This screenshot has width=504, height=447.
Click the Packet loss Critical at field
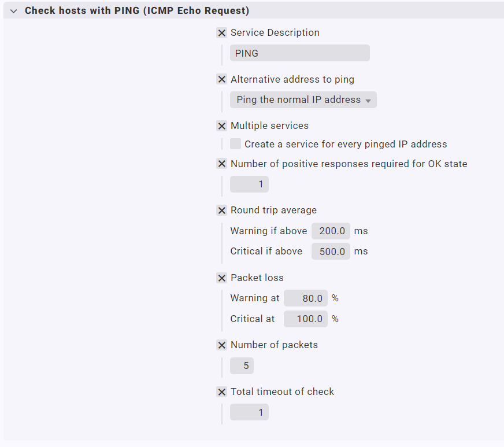305,319
